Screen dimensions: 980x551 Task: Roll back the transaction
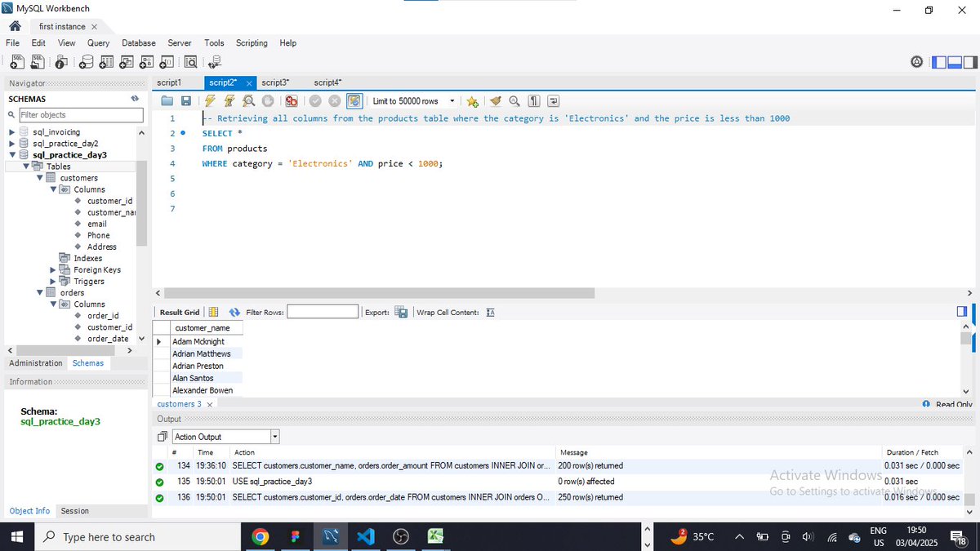335,101
